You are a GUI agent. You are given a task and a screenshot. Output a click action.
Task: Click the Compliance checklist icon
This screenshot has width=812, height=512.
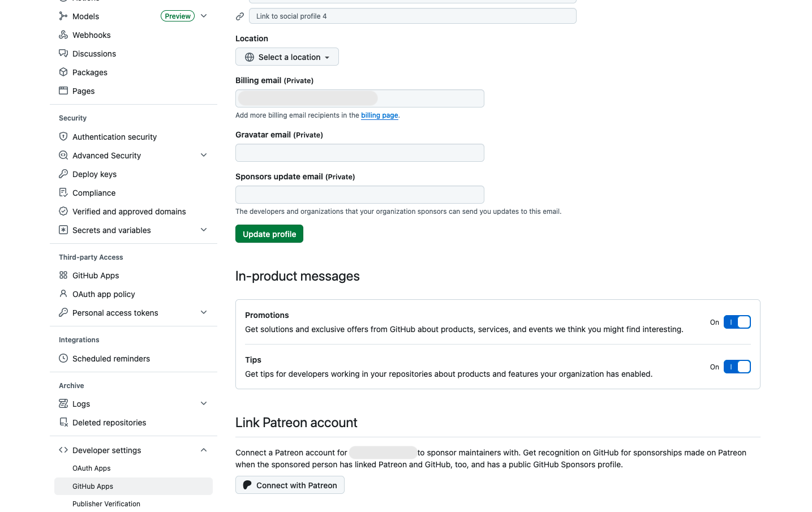point(63,192)
